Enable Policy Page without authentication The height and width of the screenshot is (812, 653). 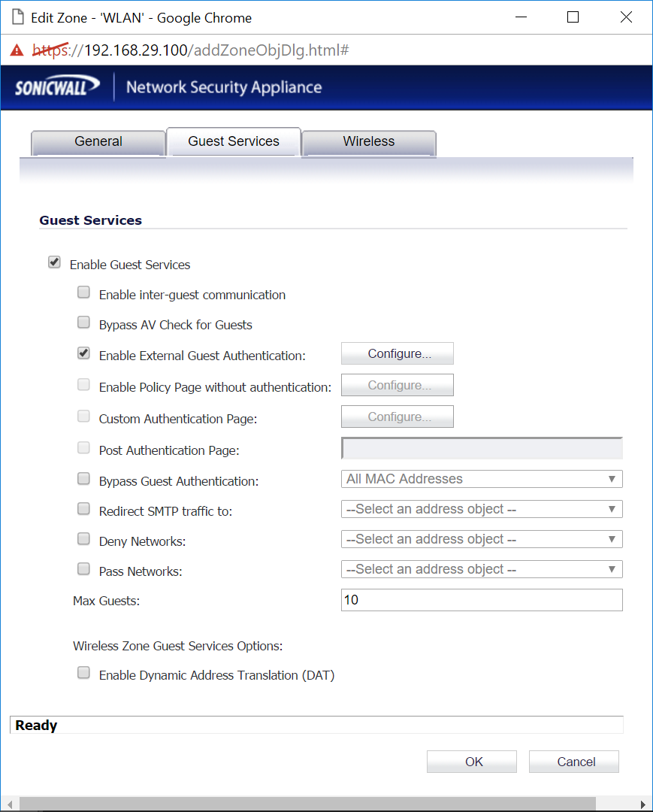coord(83,384)
